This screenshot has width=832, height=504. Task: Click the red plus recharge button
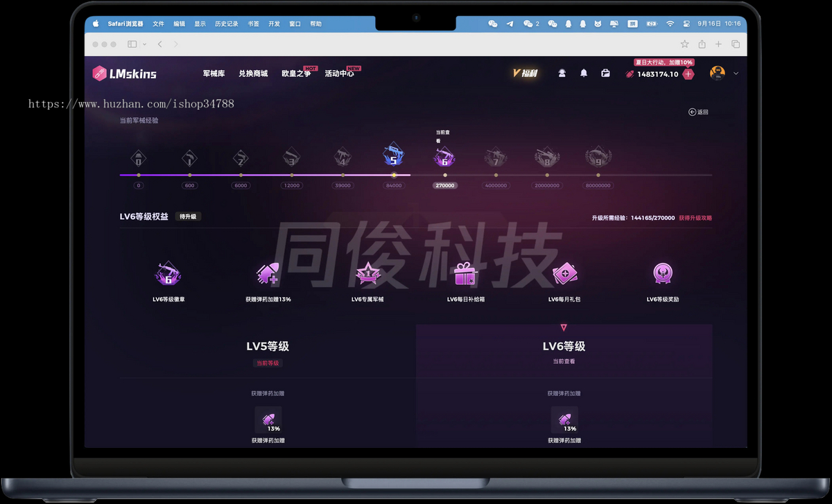click(x=688, y=74)
